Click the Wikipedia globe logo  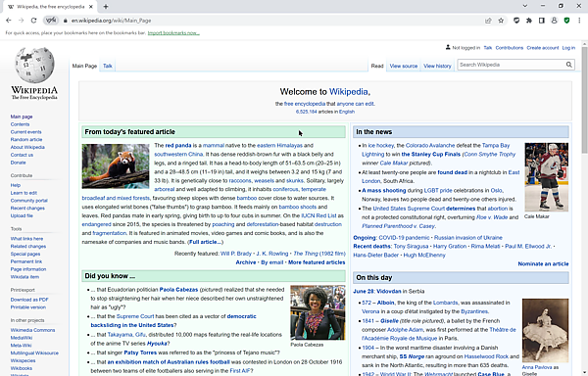tap(34, 66)
